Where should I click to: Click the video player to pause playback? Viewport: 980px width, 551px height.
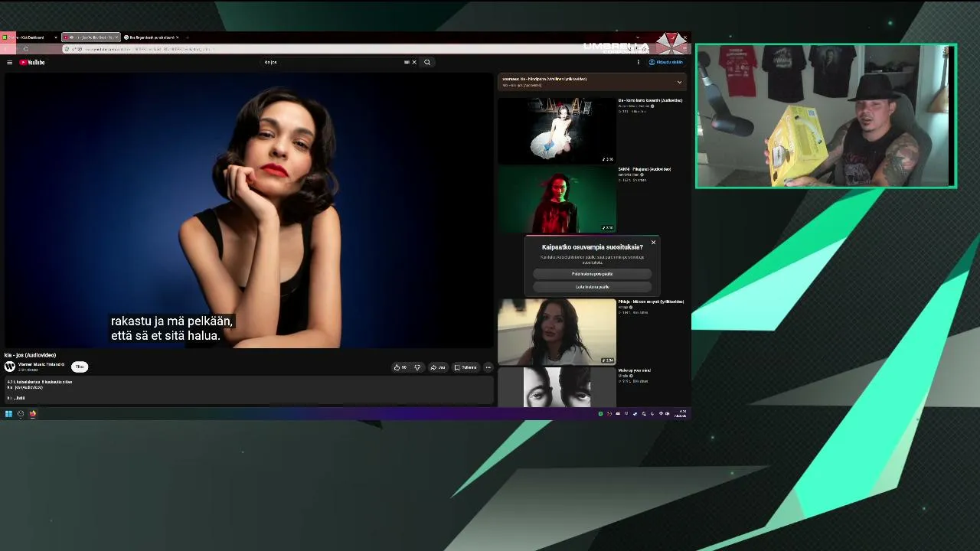click(249, 210)
